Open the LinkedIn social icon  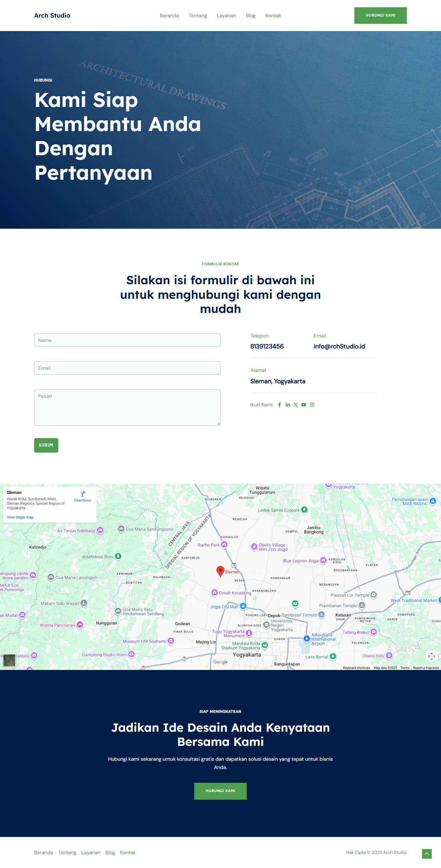point(288,405)
